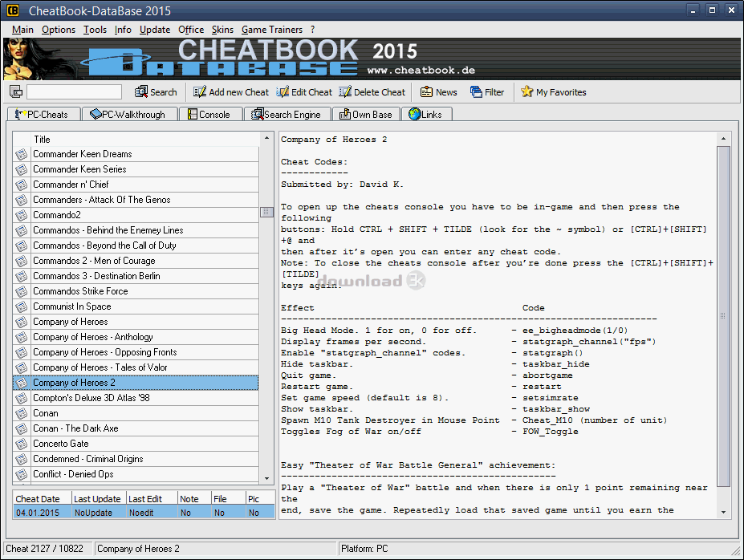Image resolution: width=744 pixels, height=560 pixels.
Task: Switch to the Console tab
Action: pos(210,114)
